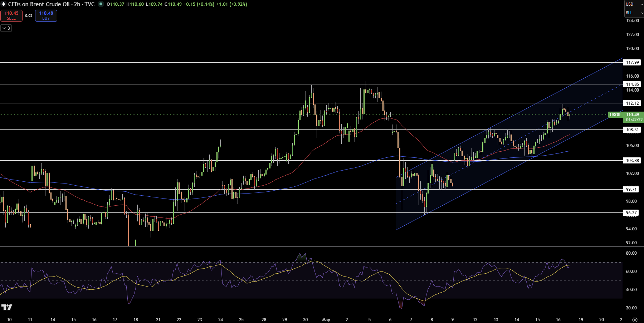Click the 80.00 RSI scale label
Viewport: 644px width, 323px height.
pos(631,253)
